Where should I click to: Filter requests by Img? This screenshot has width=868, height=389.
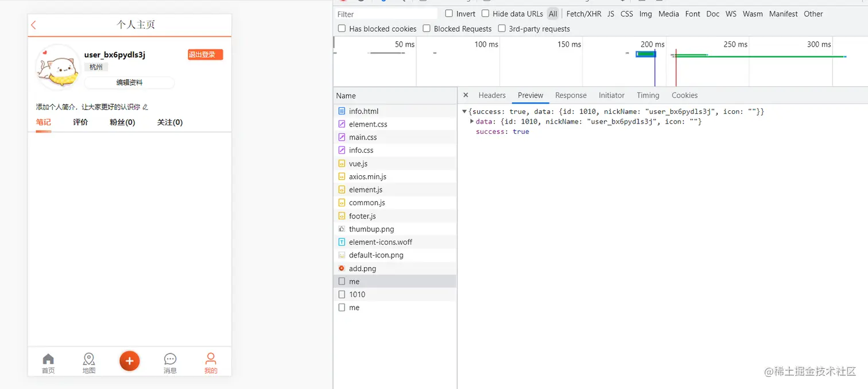pyautogui.click(x=646, y=14)
